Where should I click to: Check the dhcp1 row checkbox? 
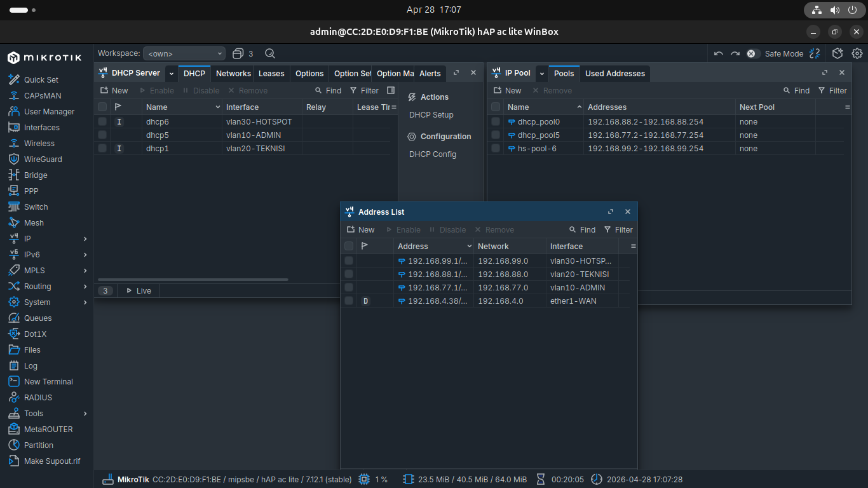click(102, 148)
